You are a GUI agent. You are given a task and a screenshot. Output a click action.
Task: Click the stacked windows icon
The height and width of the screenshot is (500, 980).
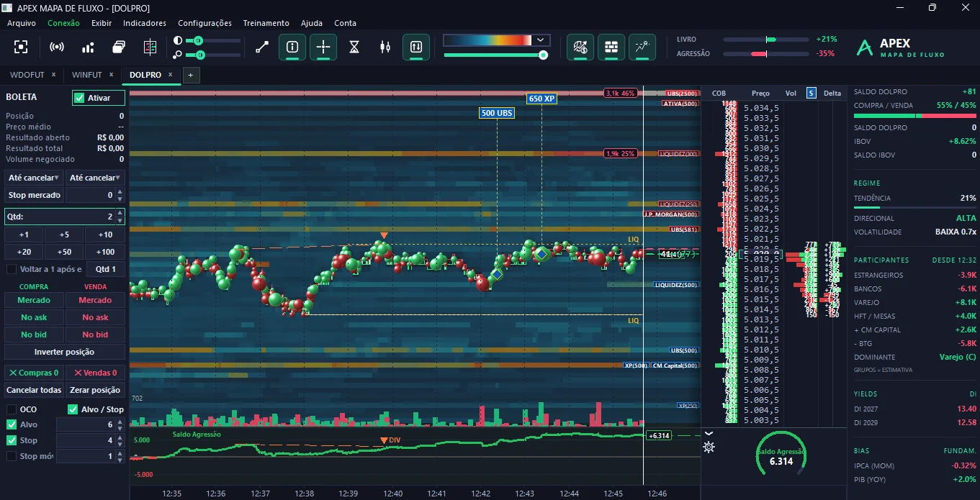coord(120,47)
